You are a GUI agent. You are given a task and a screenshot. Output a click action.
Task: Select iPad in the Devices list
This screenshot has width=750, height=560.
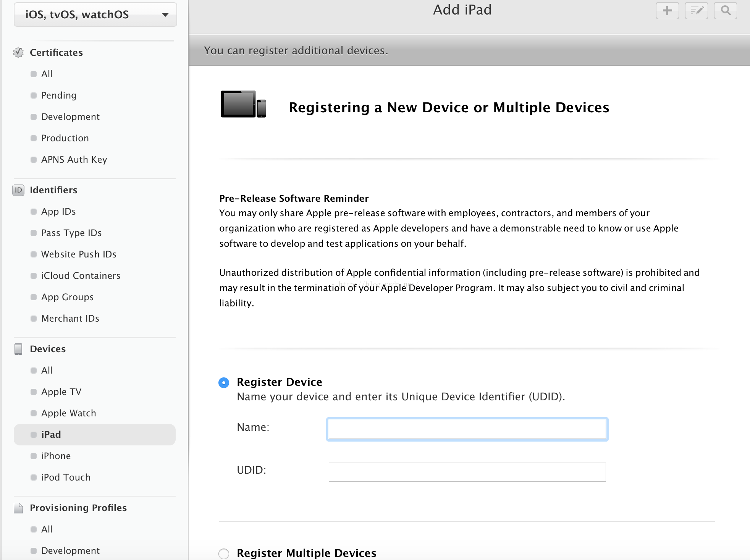click(x=95, y=434)
